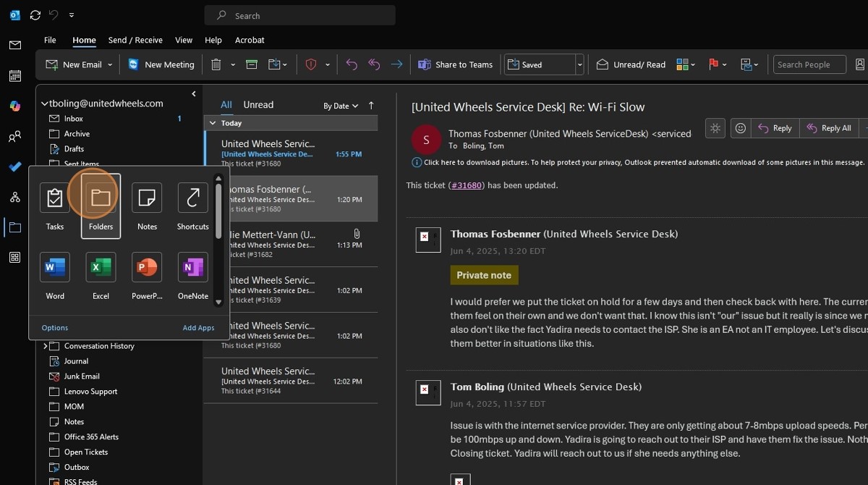Open the 1:13 PM Julie Mettert-Vann email
868x485 pixels.
click(291, 244)
